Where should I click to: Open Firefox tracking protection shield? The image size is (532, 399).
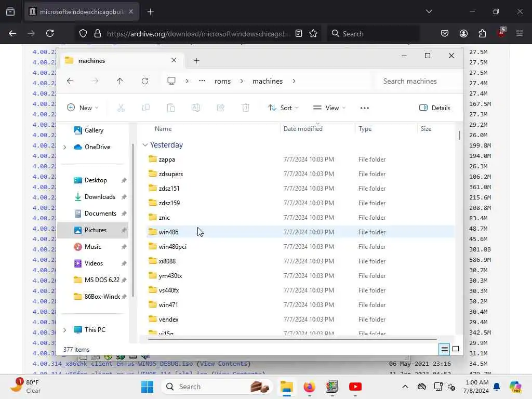[x=83, y=34]
